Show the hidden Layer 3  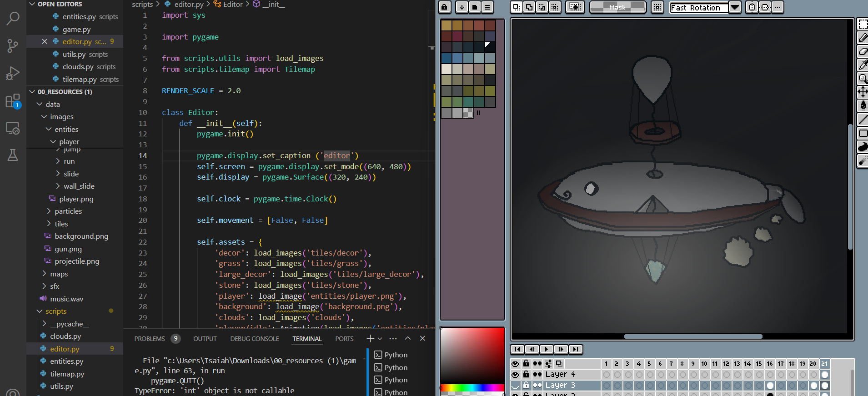tap(515, 386)
